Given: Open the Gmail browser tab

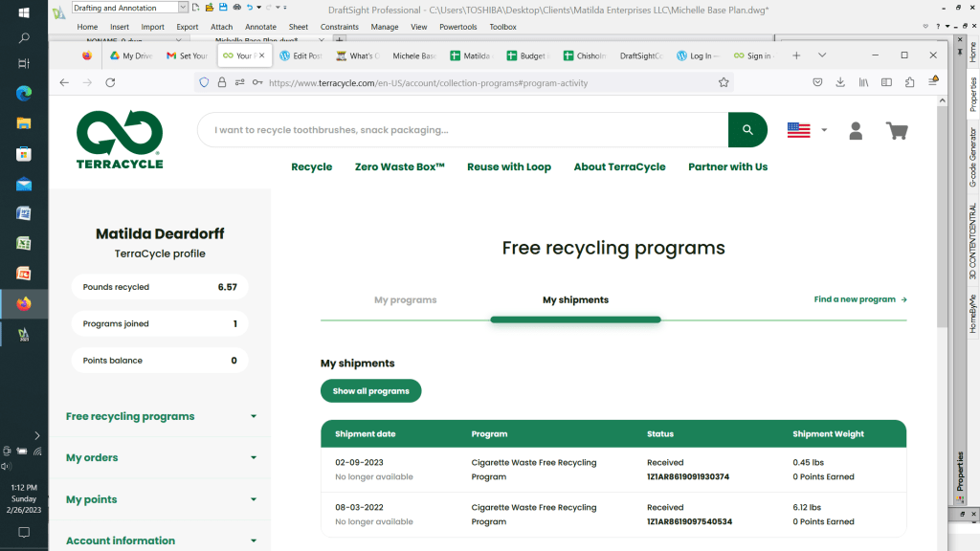Looking at the screenshot, I should 186,55.
